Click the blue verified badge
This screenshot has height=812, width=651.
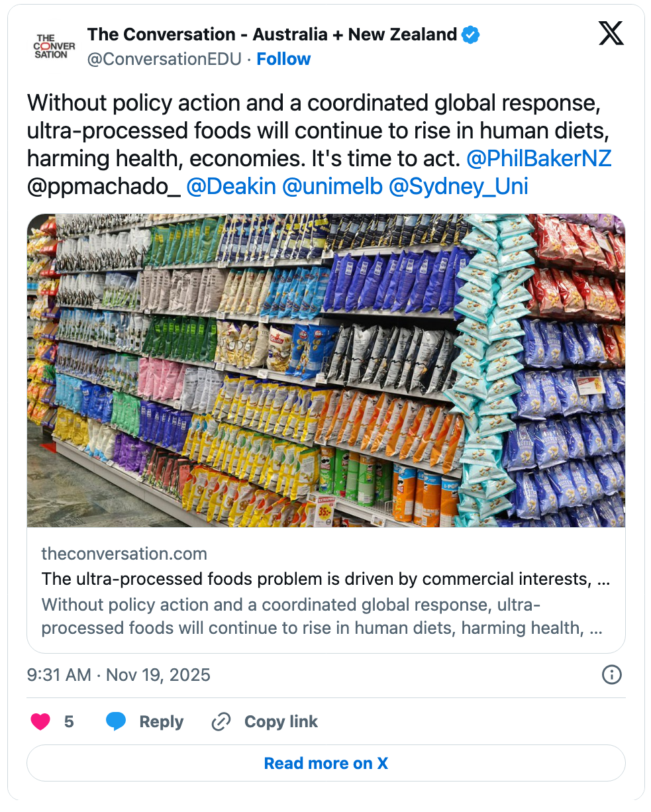click(470, 34)
